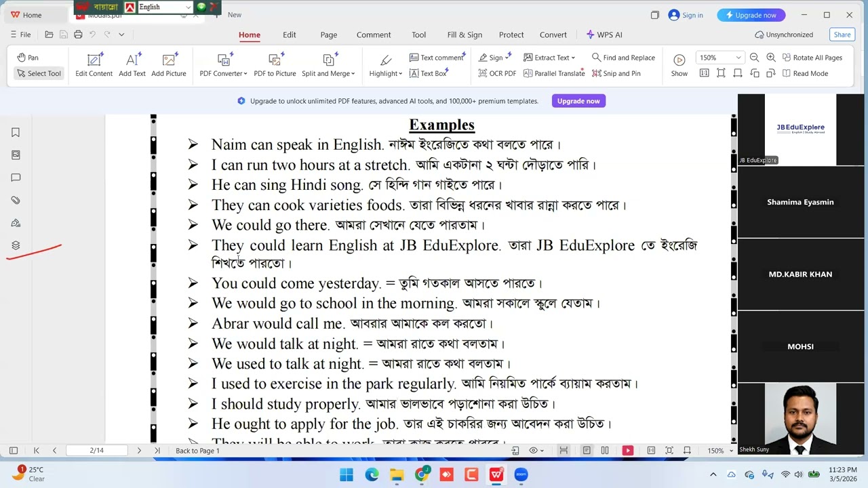This screenshot has width=868, height=488.
Task: Insert a Text Box
Action: (x=428, y=73)
